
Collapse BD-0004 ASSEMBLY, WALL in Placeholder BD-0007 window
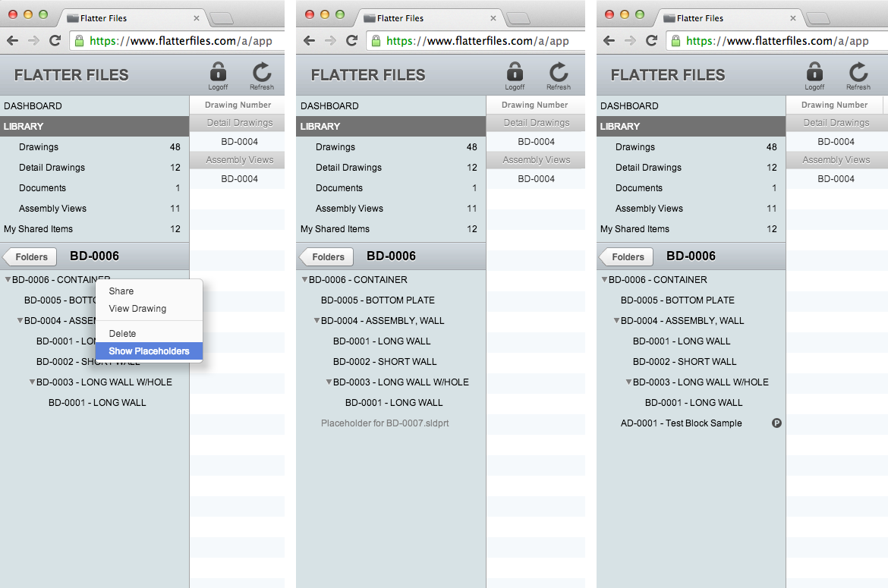click(317, 320)
